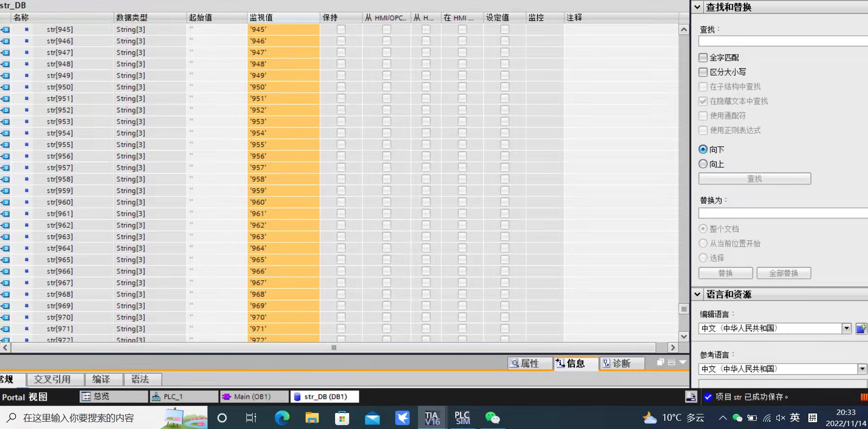Collapse the 语言和资源 panel section

tap(697, 294)
